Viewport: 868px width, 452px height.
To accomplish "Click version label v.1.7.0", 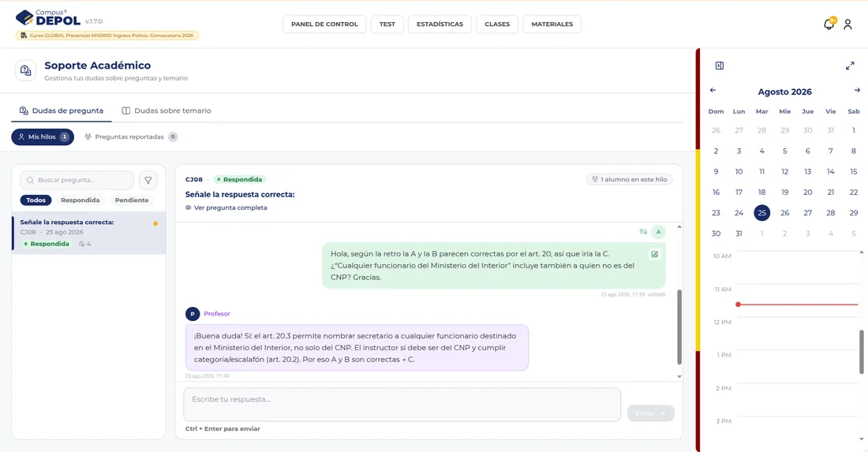I will (x=94, y=21).
